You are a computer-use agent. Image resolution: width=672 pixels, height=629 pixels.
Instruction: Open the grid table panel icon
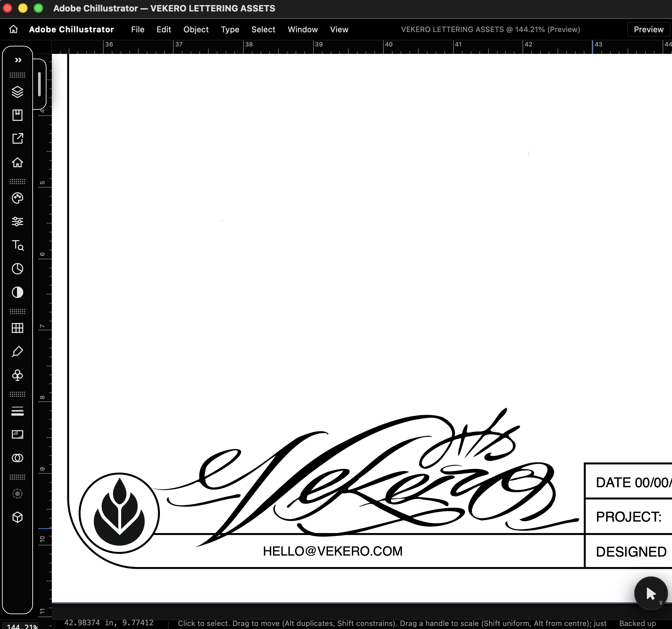tap(18, 328)
